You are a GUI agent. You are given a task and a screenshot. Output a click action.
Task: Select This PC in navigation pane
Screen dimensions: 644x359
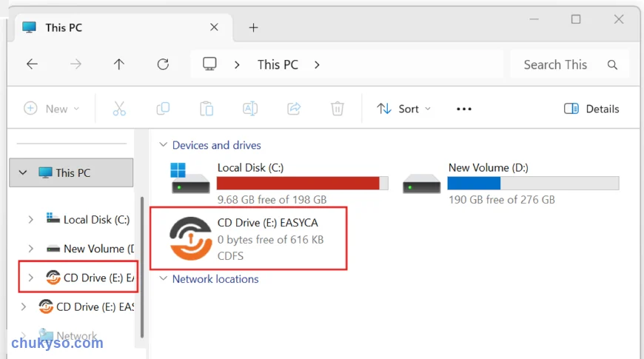click(71, 172)
